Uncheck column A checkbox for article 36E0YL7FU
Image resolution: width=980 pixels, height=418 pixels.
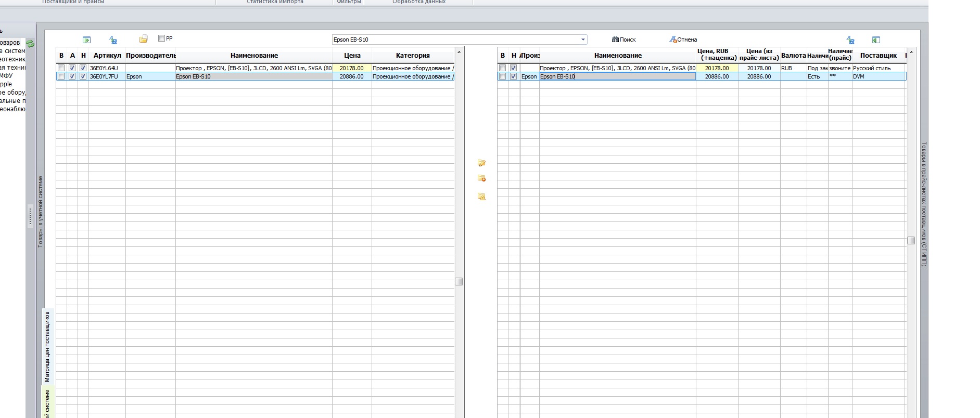click(72, 76)
